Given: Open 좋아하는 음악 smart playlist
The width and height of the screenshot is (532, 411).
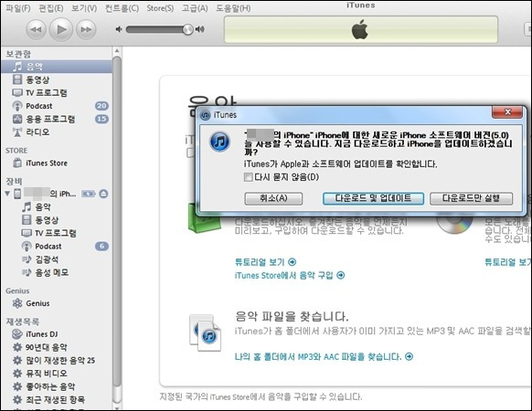Looking at the screenshot, I should pos(57,386).
